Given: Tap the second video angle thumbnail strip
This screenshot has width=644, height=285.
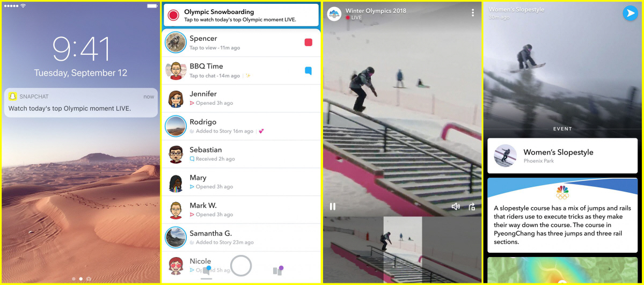Looking at the screenshot, I should point(402,249).
